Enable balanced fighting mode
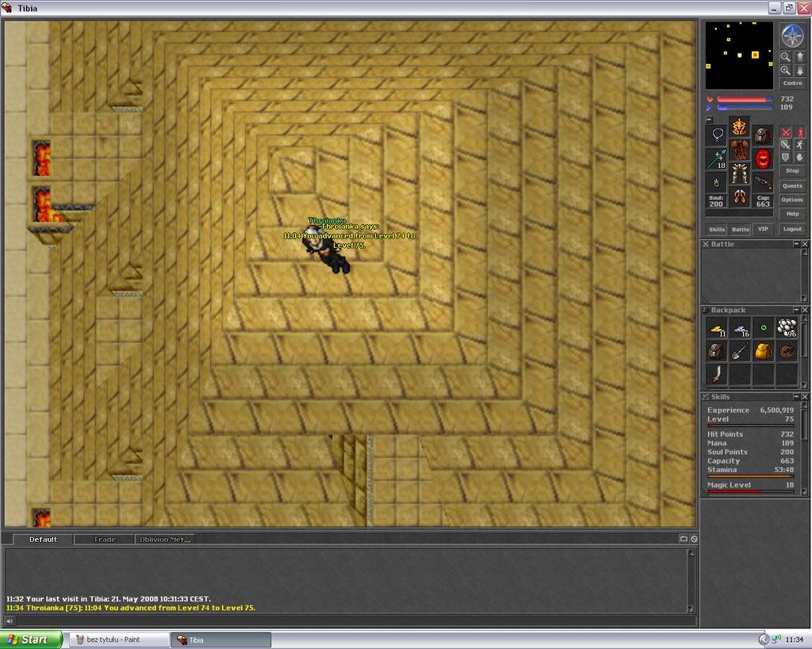This screenshot has height=649, width=812. pyautogui.click(x=786, y=145)
